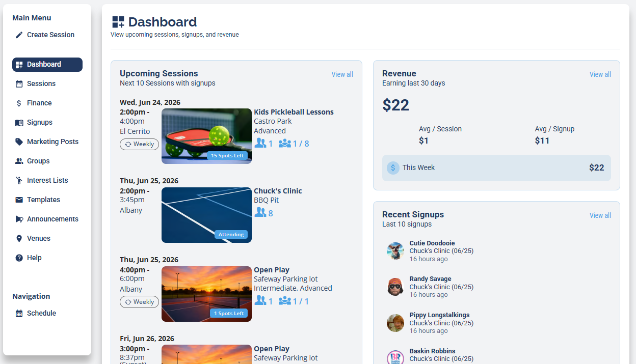Click the large Dashboard title icon
Image resolution: width=636 pixels, height=364 pixels.
click(118, 22)
